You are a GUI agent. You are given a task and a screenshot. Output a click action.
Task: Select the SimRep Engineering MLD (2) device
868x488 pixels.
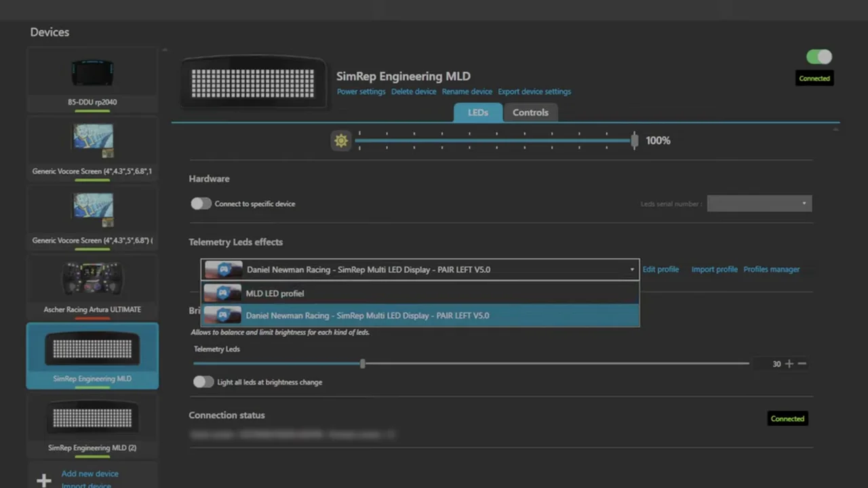[x=92, y=426]
